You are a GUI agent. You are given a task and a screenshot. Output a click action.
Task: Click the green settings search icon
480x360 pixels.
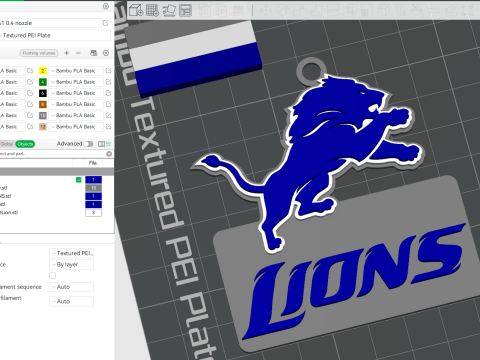(109, 144)
